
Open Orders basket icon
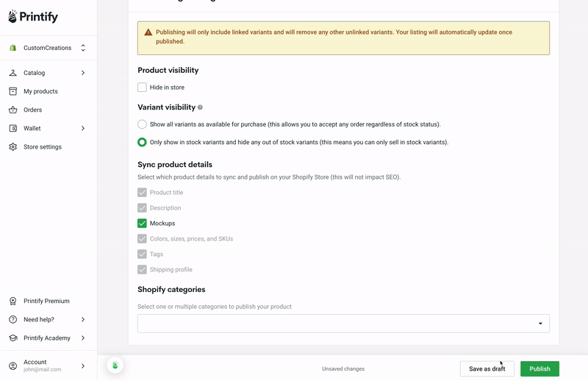(12, 110)
